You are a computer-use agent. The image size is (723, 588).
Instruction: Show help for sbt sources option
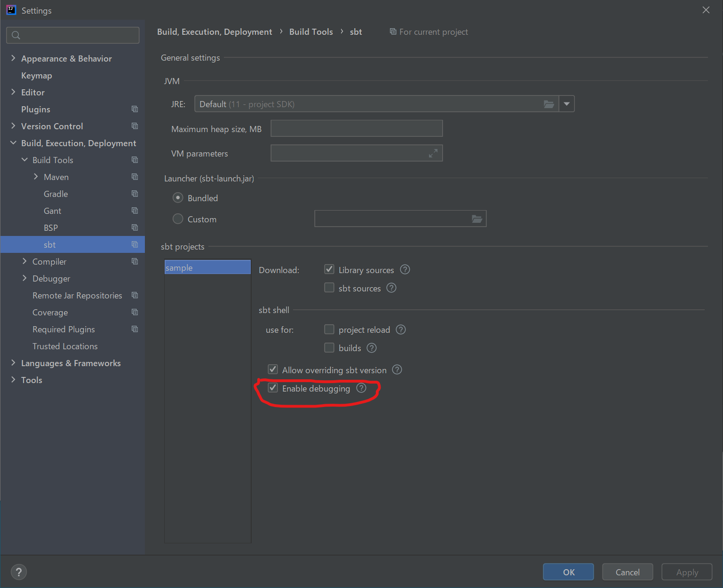(391, 288)
